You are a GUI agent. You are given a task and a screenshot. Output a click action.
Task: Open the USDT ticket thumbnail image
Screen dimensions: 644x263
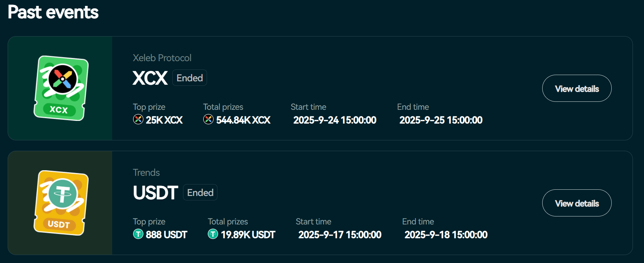coord(61,203)
